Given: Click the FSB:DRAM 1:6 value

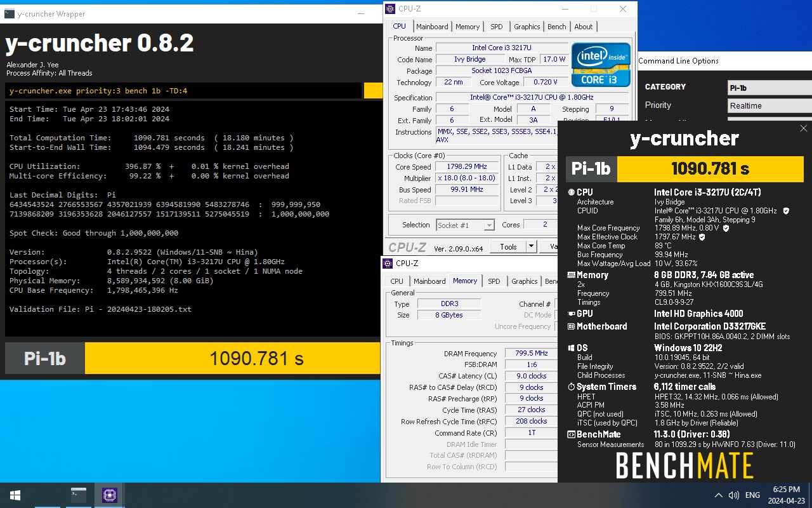Looking at the screenshot, I should coord(532,364).
